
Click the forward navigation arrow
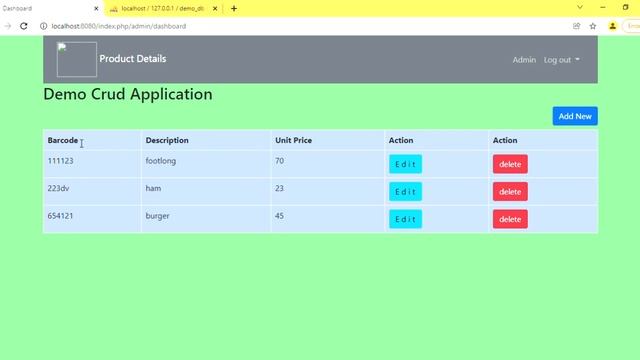(7, 26)
